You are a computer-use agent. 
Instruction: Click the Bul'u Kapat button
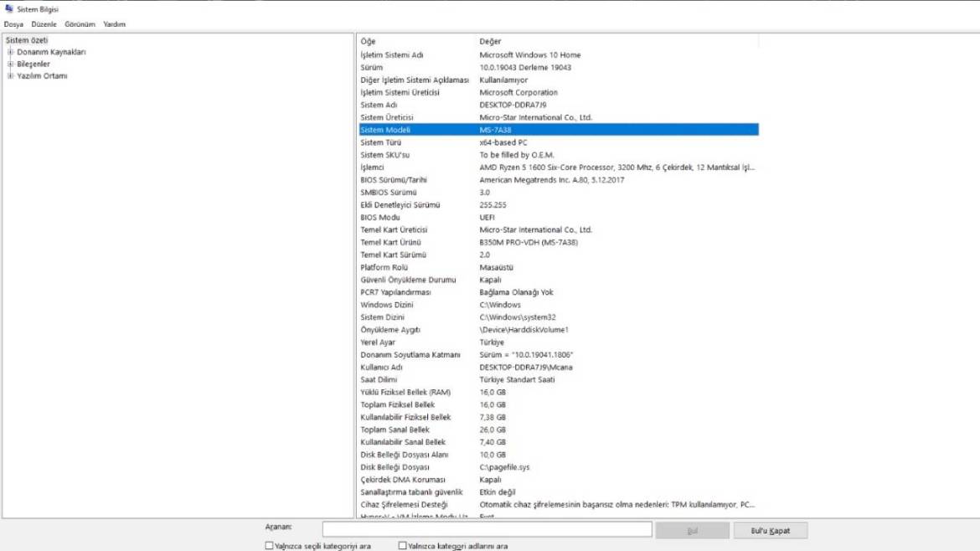pos(771,531)
